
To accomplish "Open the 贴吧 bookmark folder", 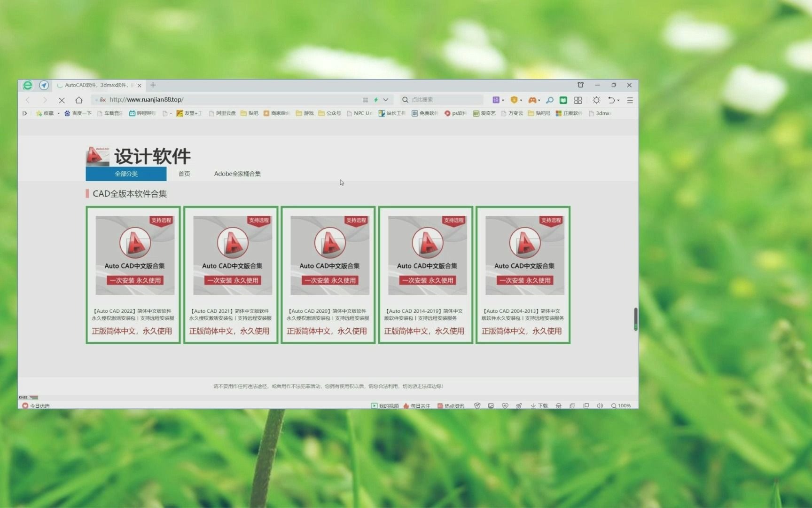I will (x=250, y=113).
